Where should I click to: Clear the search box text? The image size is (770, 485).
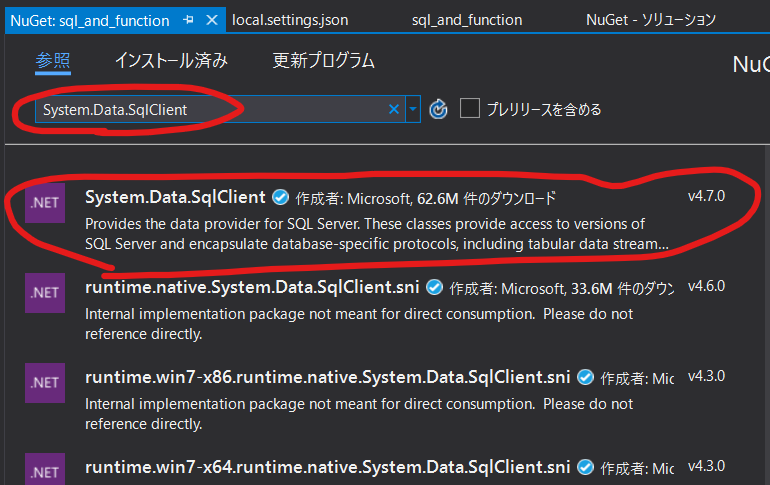coord(394,109)
